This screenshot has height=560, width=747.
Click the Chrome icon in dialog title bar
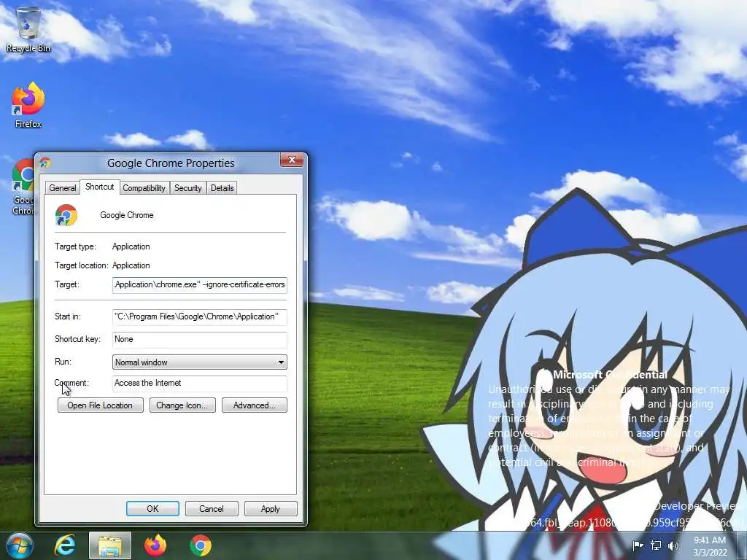point(45,163)
